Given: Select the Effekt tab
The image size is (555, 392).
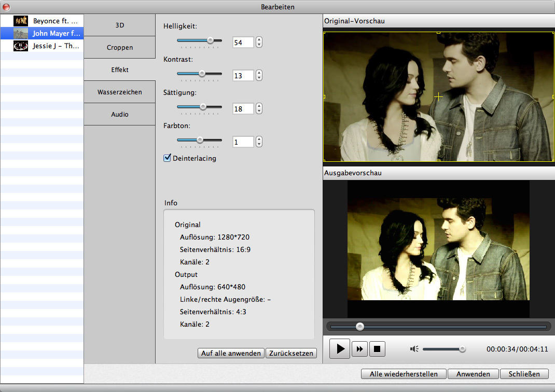Looking at the screenshot, I should pyautogui.click(x=120, y=69).
